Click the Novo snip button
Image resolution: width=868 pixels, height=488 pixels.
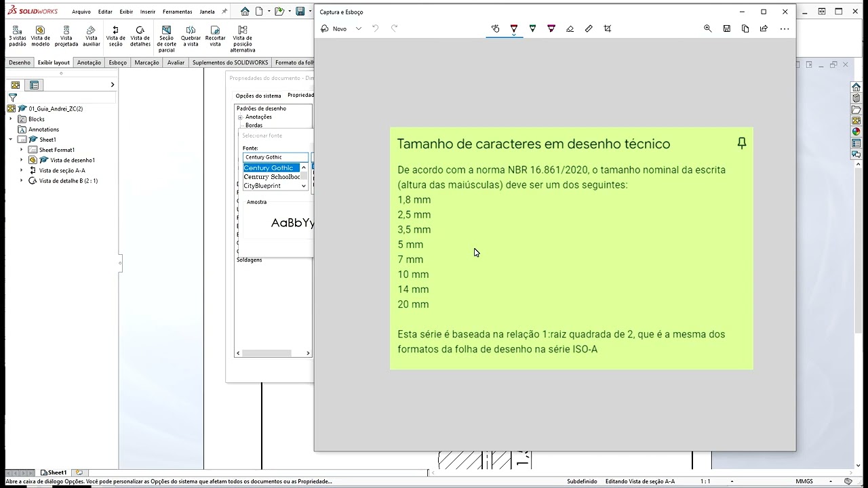pos(334,28)
